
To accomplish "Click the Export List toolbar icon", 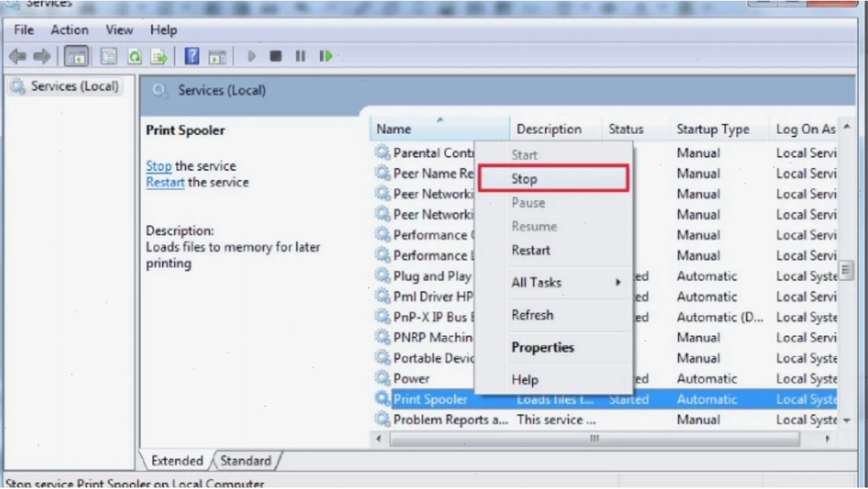I will (x=159, y=57).
